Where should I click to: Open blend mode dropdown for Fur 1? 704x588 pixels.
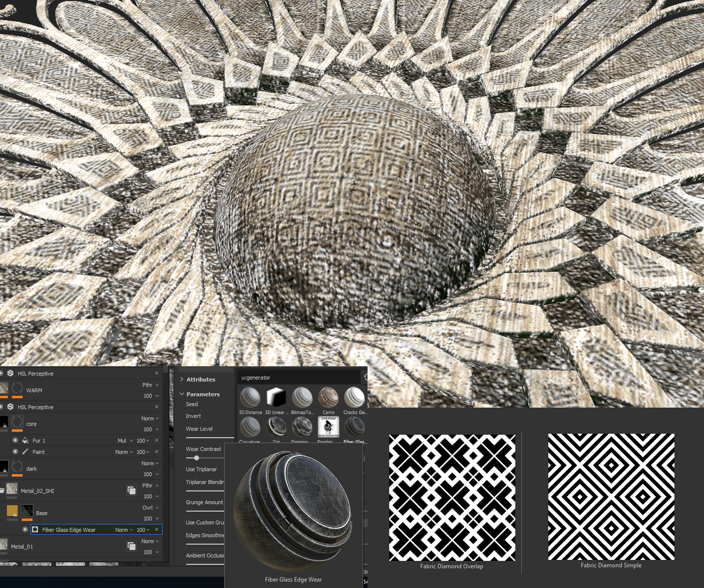pyautogui.click(x=125, y=441)
